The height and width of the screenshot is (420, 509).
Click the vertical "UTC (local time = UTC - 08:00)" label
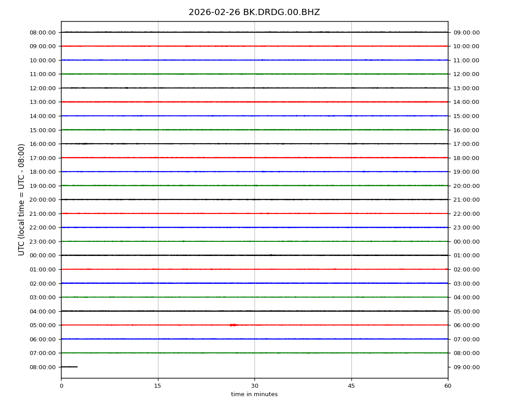[22, 199]
